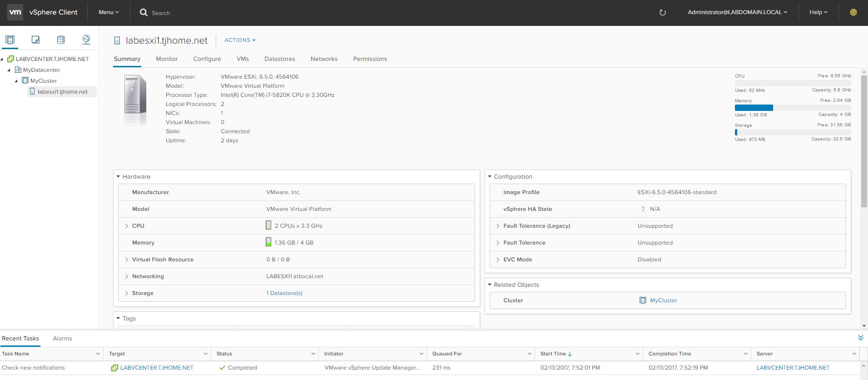This screenshot has height=380, width=868.
Task: Open the Actions dropdown for the host
Action: pos(240,40)
